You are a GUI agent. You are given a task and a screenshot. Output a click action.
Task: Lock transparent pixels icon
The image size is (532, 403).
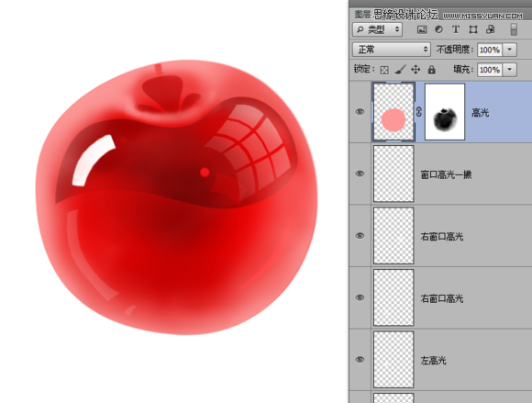point(384,70)
